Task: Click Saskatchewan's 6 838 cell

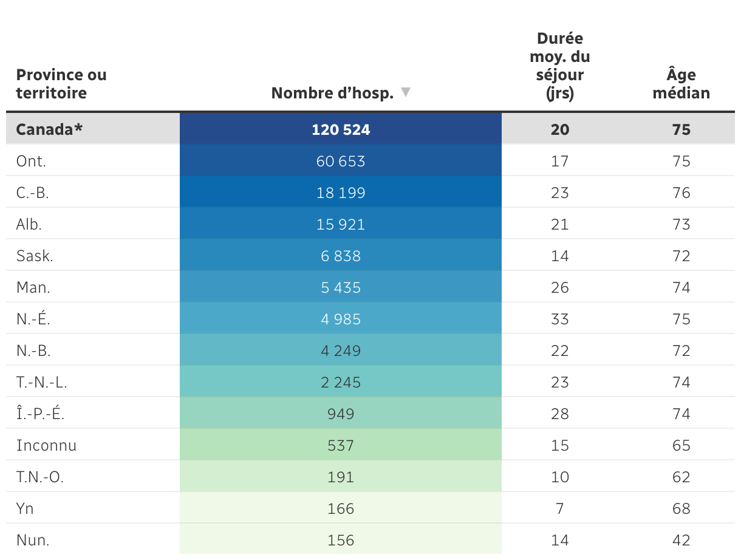Action: click(341, 256)
